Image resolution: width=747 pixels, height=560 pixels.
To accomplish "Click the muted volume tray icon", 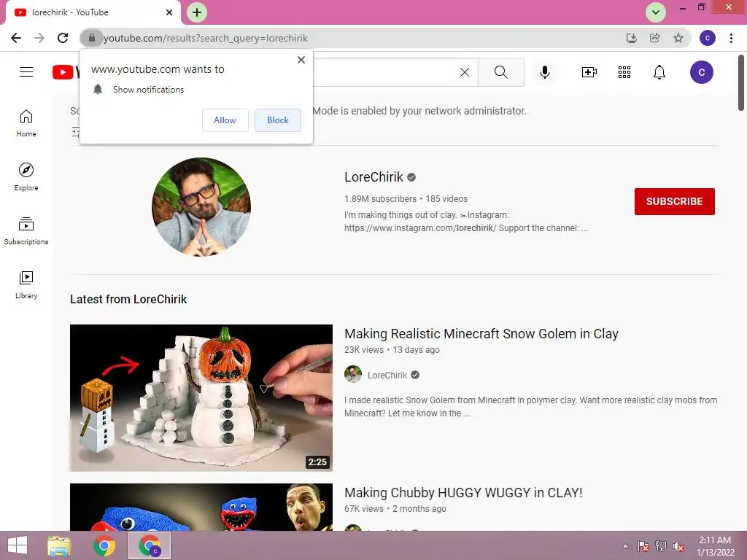I will pyautogui.click(x=678, y=546).
